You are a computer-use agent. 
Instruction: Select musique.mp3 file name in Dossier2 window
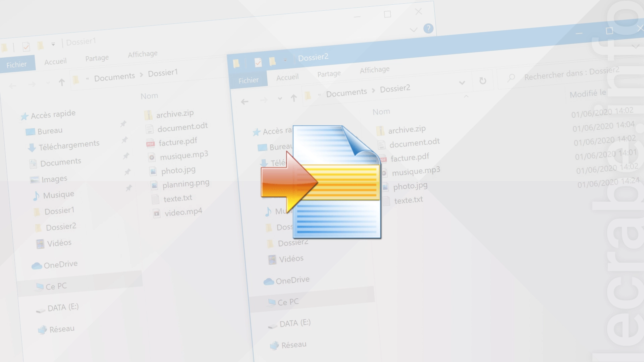[416, 171]
